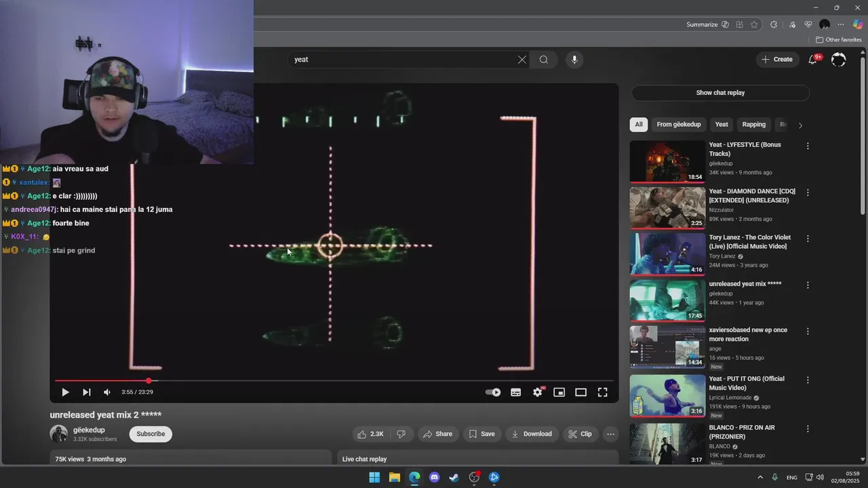Click the video progress bar scrubber
Viewport: 868px width, 488px height.
coord(149,381)
